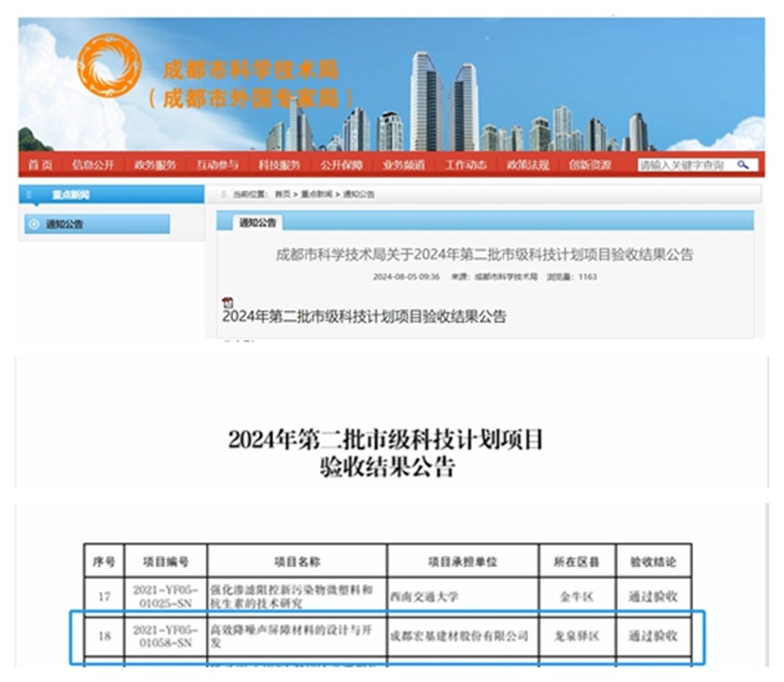Click the PDF attachment icon

click(227, 302)
